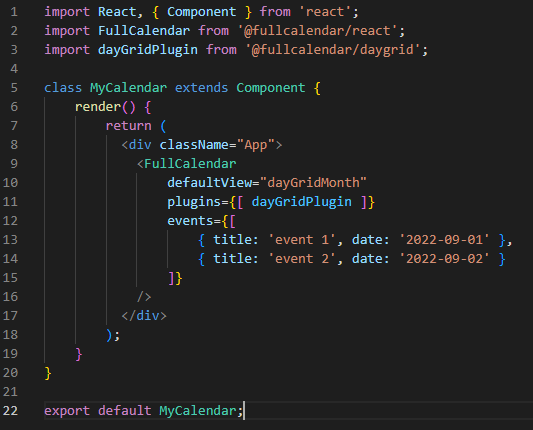Click the FullCalendar identifier on line 2
533x430 pixels.
144,31
